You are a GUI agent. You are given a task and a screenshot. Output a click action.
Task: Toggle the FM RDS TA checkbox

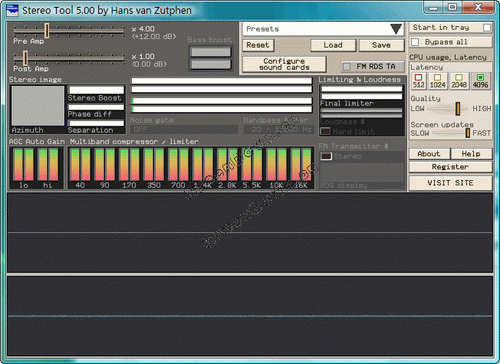tap(347, 67)
